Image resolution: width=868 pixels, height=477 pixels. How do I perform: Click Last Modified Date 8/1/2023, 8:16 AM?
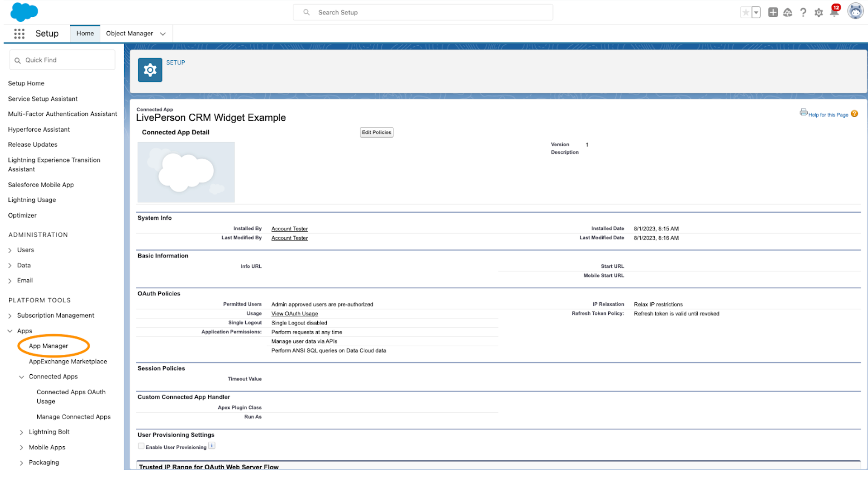coord(656,238)
